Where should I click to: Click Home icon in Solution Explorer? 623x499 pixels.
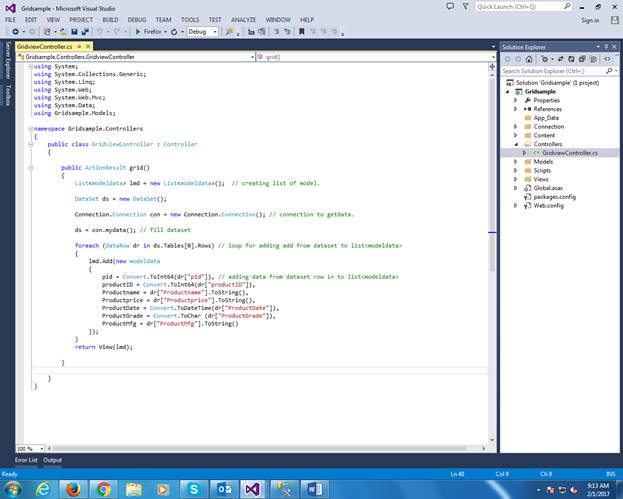528,59
